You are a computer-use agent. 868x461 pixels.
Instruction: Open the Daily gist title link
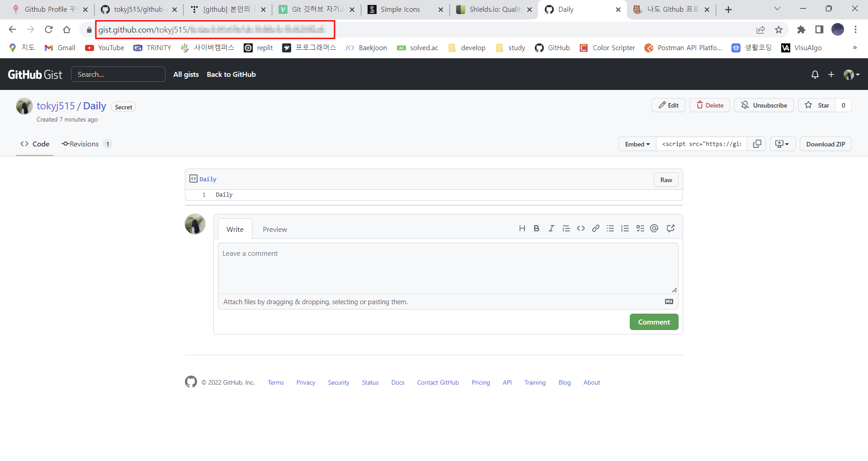(94, 106)
